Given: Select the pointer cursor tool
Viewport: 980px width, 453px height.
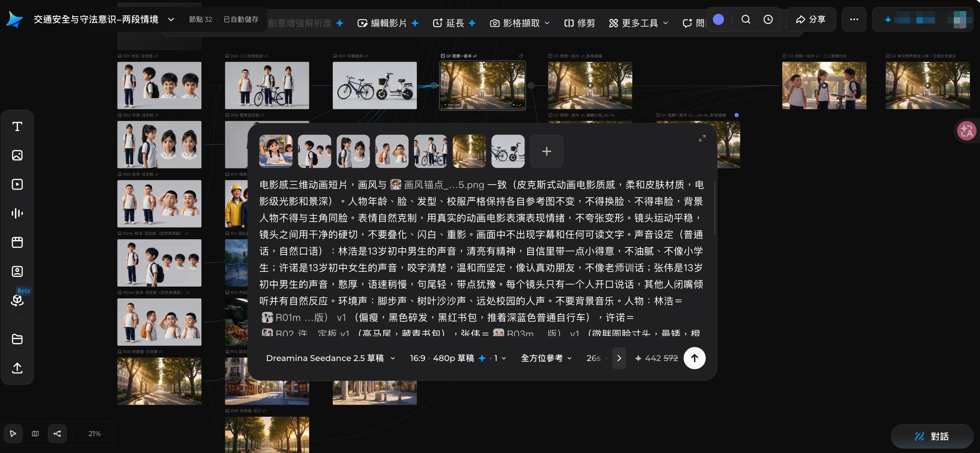Looking at the screenshot, I should (13, 434).
